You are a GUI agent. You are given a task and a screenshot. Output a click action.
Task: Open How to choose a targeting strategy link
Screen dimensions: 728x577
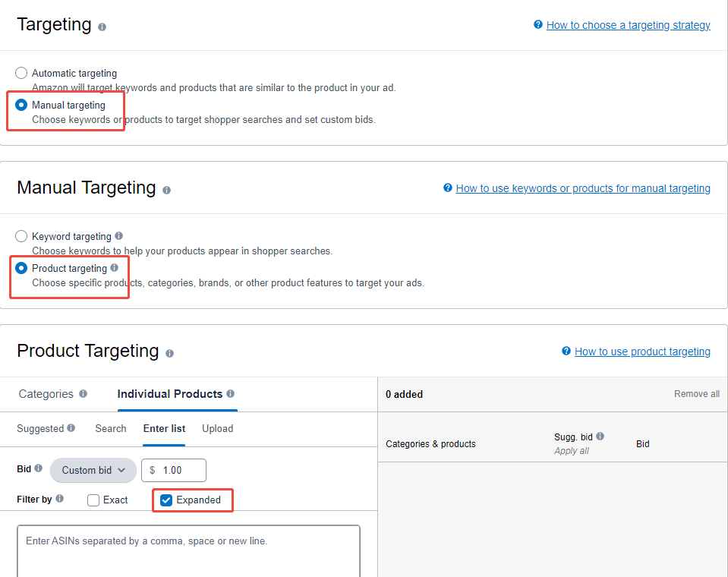click(628, 25)
